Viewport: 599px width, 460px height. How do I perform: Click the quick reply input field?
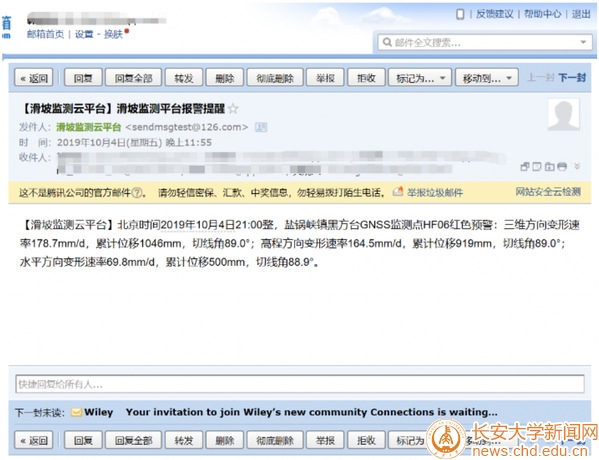click(300, 384)
